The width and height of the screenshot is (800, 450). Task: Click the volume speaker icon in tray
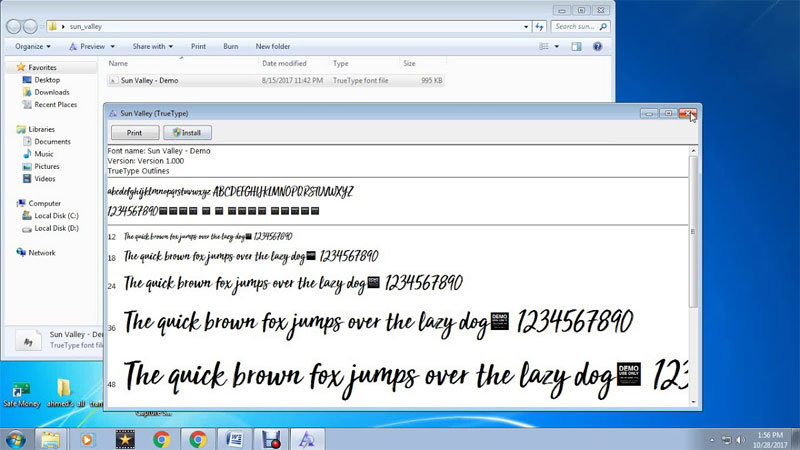click(x=742, y=438)
